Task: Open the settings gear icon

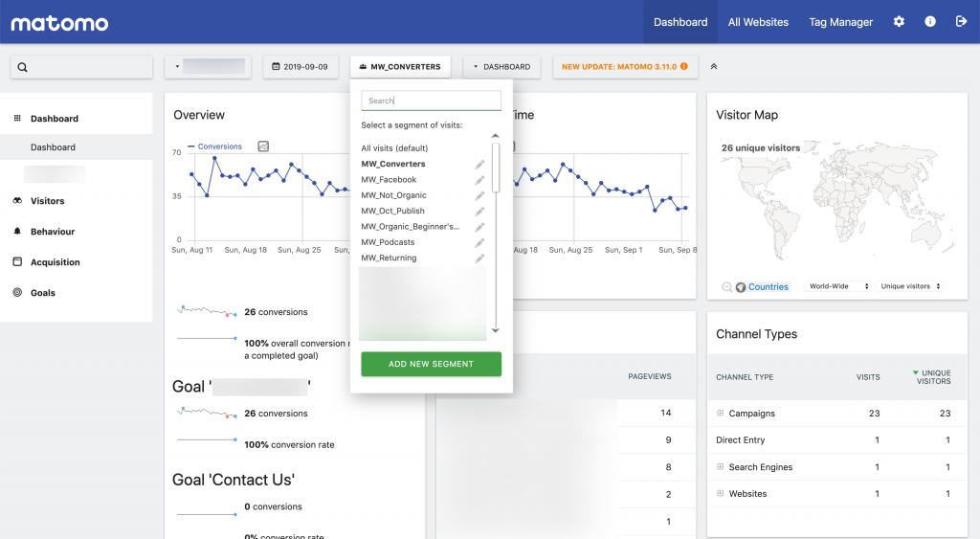Action: click(x=899, y=22)
